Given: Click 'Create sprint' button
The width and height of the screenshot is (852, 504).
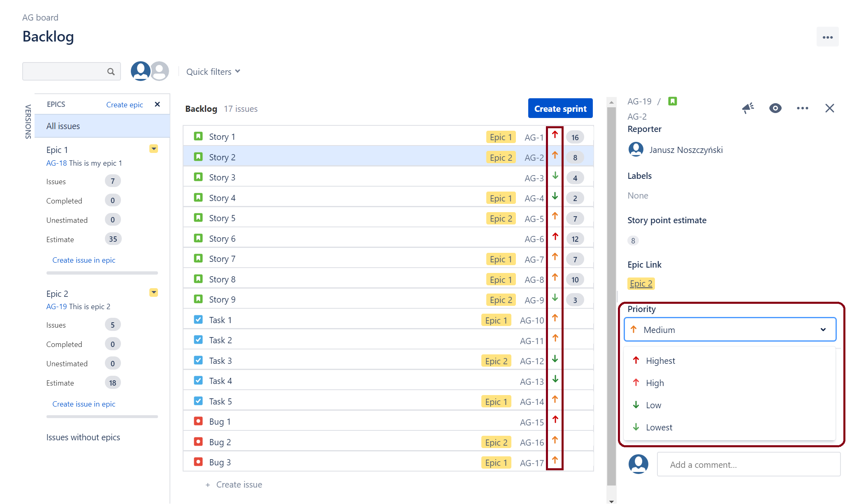Looking at the screenshot, I should 559,108.
